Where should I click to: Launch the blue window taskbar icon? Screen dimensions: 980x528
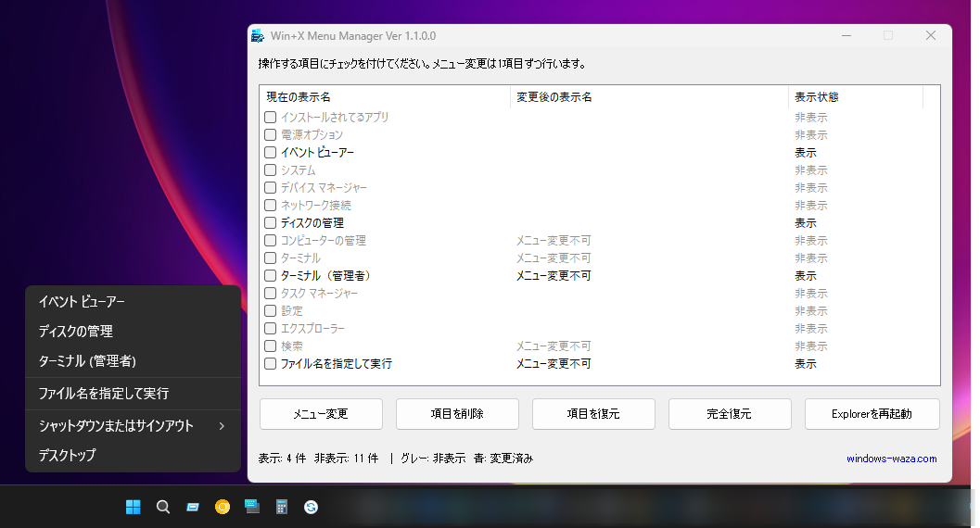coord(193,508)
